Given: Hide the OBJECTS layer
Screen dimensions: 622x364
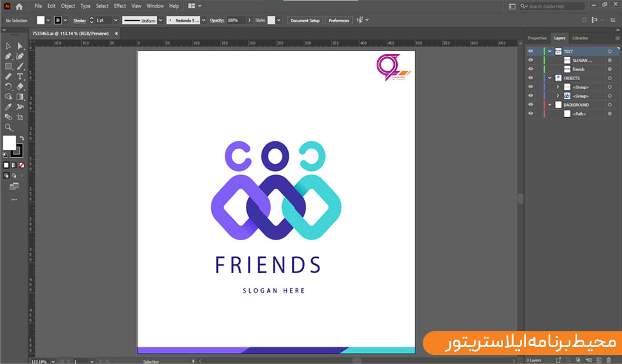Looking at the screenshot, I should coord(530,78).
